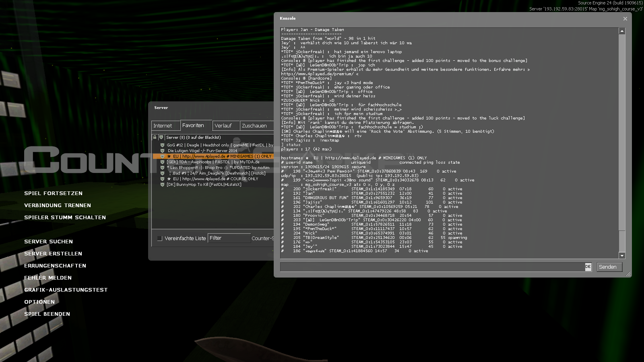Click the hostname line in console output

point(354,158)
